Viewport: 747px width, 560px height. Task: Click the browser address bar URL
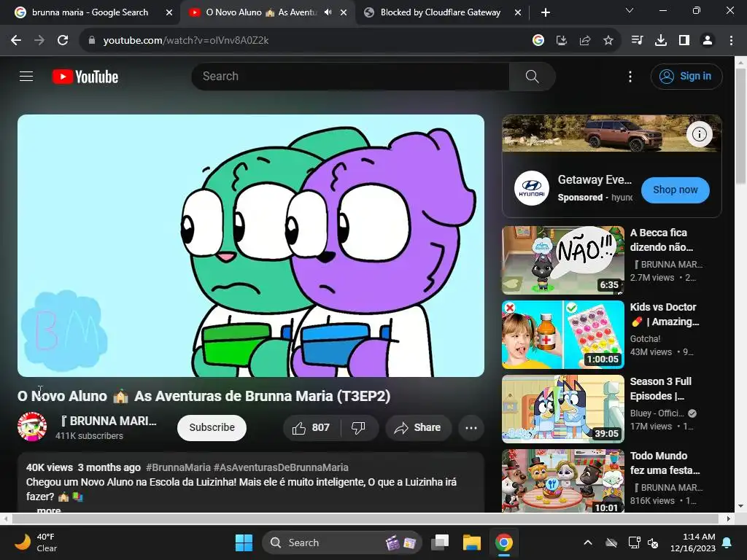(186, 41)
